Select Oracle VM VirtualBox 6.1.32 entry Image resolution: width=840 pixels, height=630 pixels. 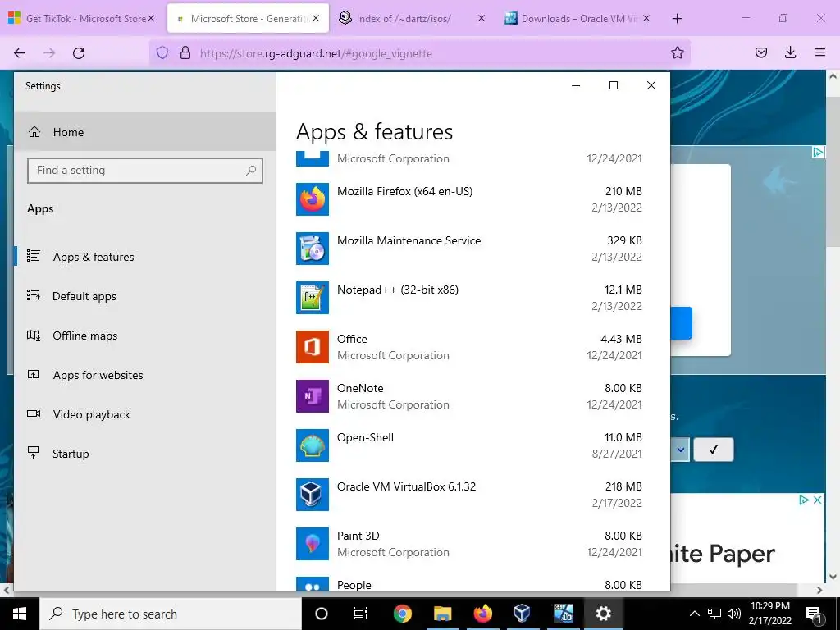pos(469,495)
